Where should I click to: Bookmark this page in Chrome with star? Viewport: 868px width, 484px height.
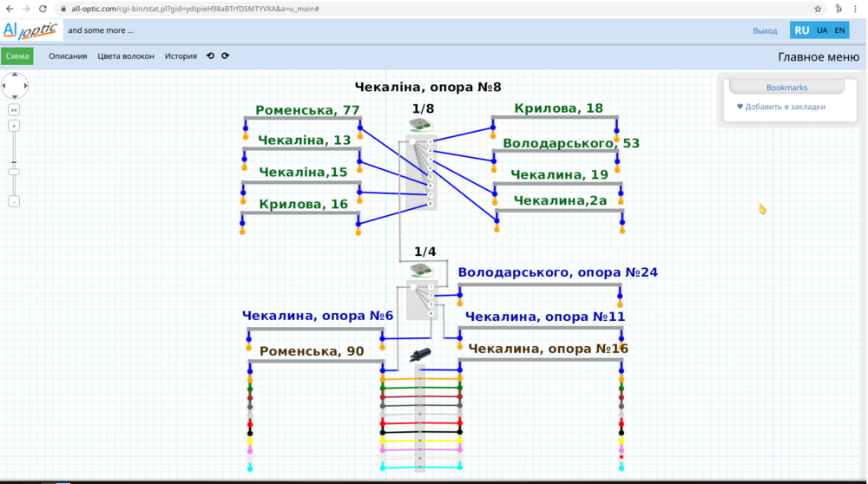818,8
